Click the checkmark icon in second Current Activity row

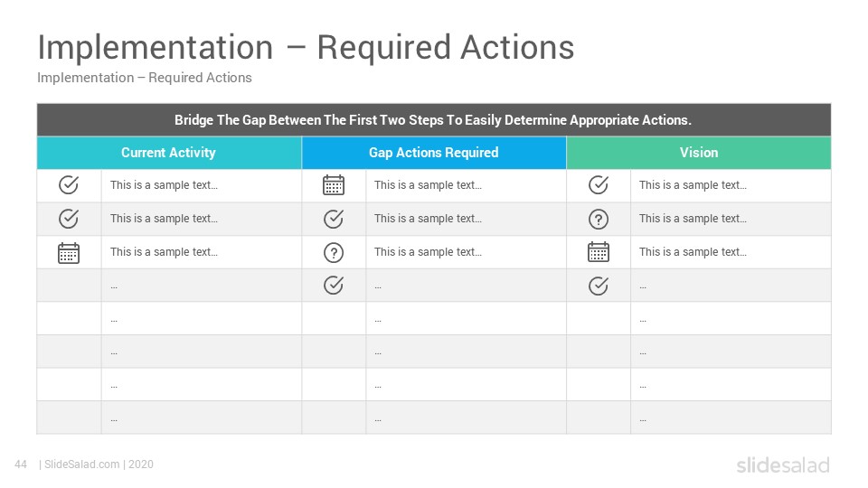pyautogui.click(x=69, y=219)
